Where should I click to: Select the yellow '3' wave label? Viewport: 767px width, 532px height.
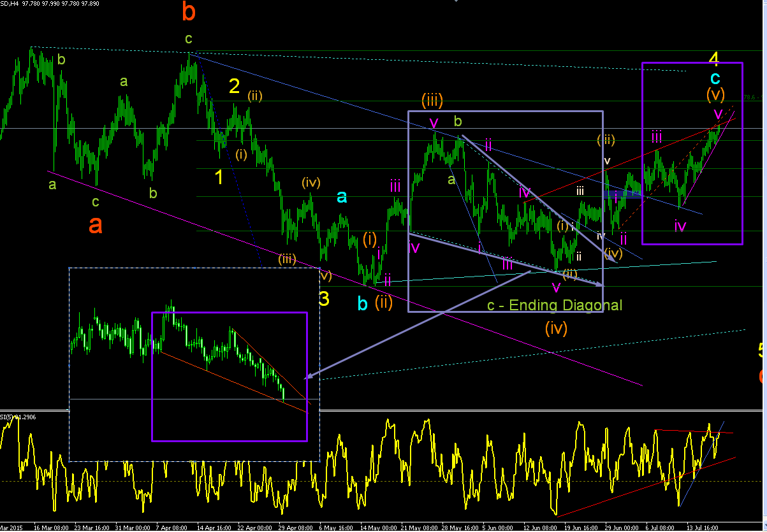(x=324, y=298)
